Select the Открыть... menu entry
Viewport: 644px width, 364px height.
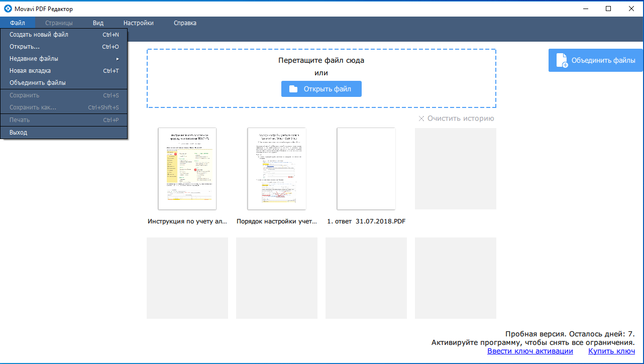[64, 47]
